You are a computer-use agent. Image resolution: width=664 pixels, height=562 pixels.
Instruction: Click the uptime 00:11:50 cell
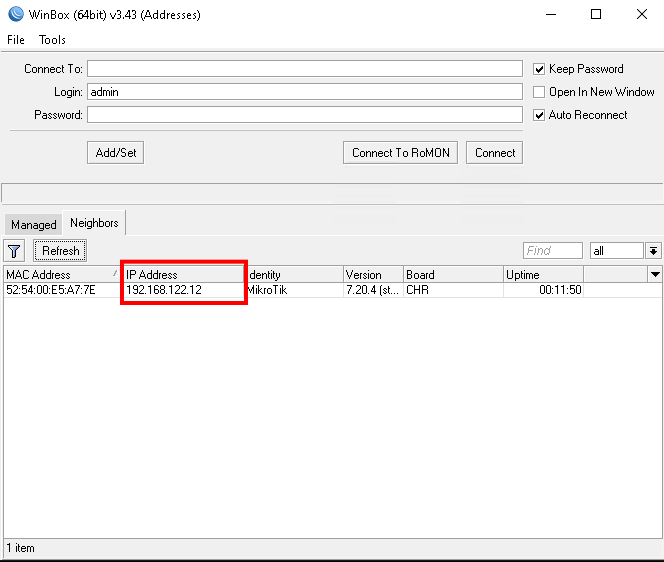click(543, 290)
